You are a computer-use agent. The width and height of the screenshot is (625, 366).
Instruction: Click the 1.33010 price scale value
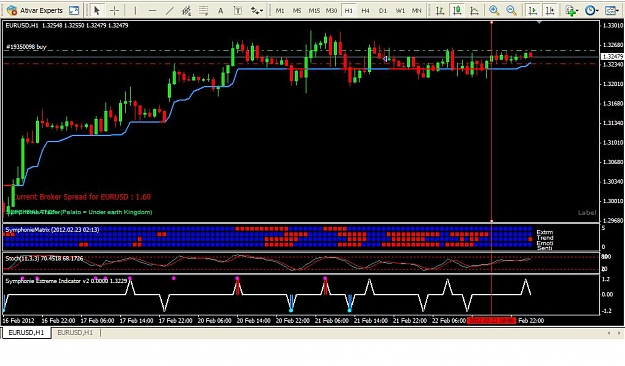(x=612, y=25)
